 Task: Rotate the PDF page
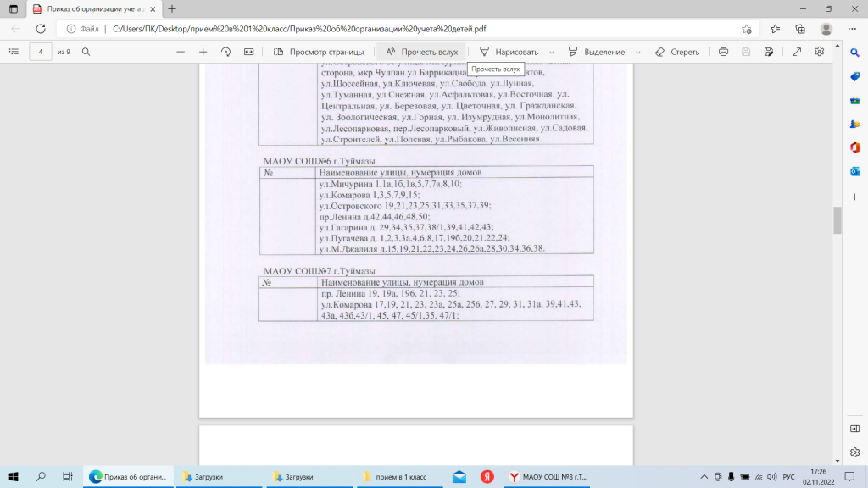[225, 52]
